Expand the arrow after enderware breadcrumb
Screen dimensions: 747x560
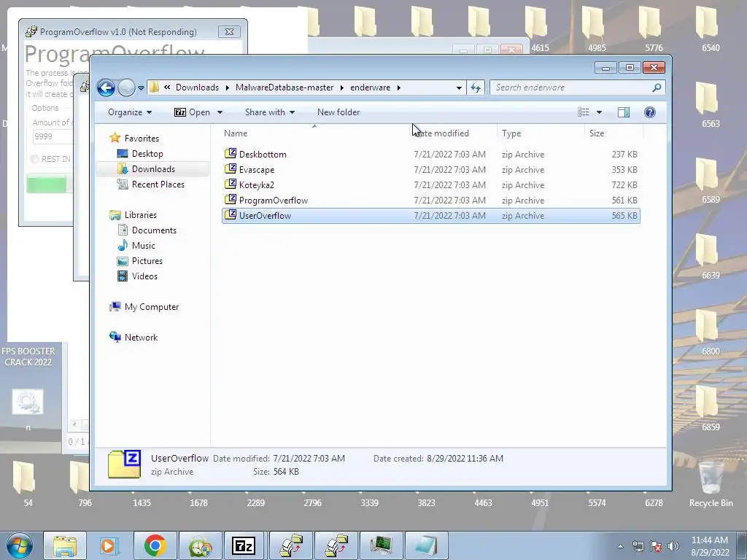[x=399, y=87]
